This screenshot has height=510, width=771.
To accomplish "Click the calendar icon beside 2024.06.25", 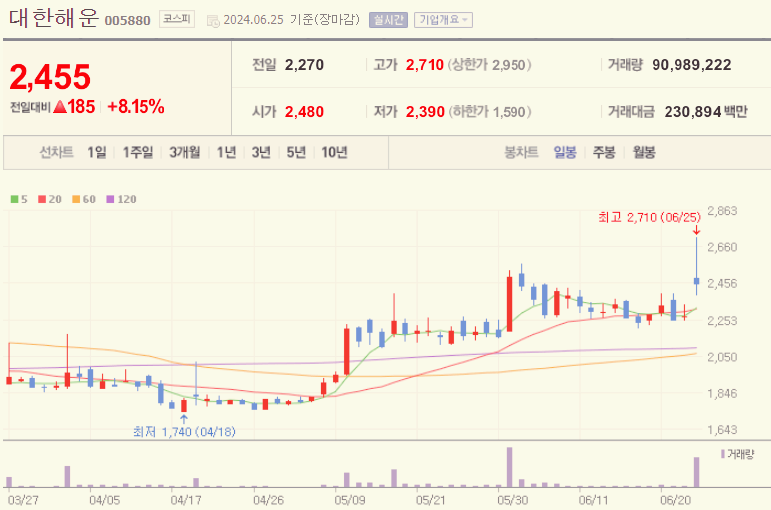I will 213,21.
